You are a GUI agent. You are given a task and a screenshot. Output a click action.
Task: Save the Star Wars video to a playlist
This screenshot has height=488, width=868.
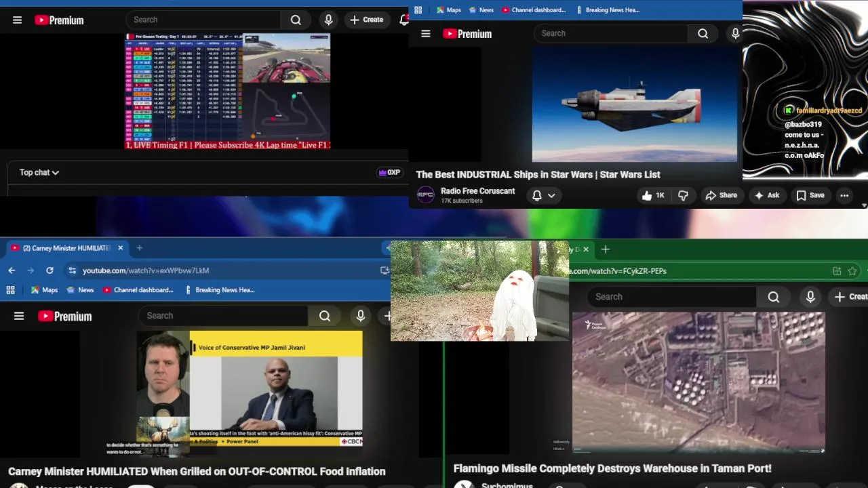point(810,195)
